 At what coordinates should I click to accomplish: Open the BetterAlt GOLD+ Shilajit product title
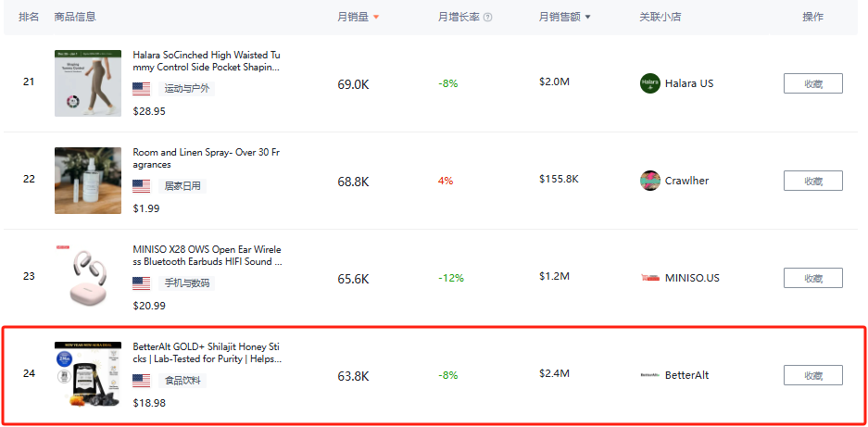click(x=207, y=352)
